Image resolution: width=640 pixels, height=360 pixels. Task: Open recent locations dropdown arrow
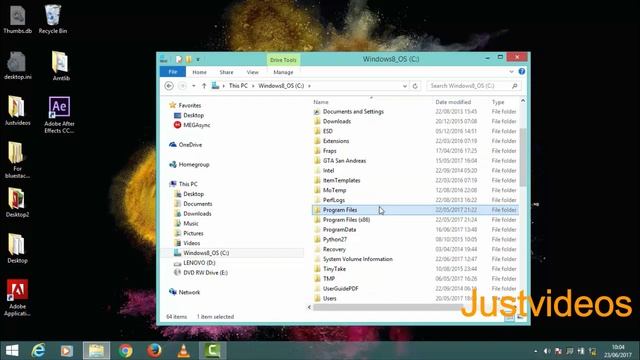coord(194,86)
